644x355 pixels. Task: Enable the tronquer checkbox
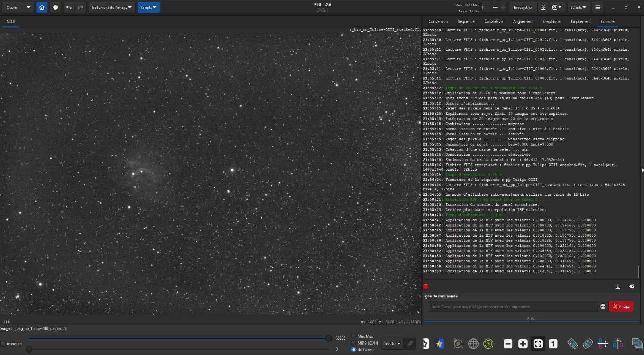(3, 344)
